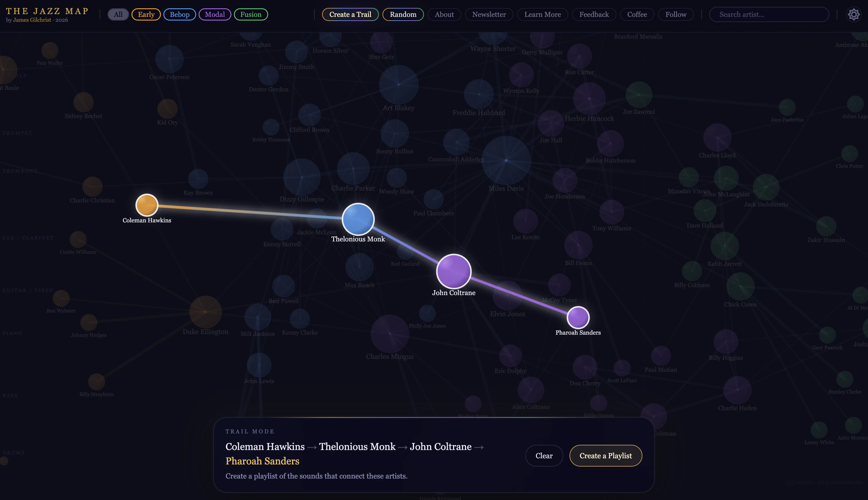The image size is (868, 500).
Task: Click into the Search artist field
Action: [769, 14]
